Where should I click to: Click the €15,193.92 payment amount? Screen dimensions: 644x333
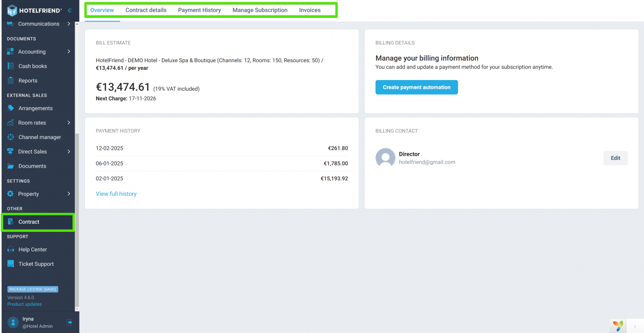334,178
